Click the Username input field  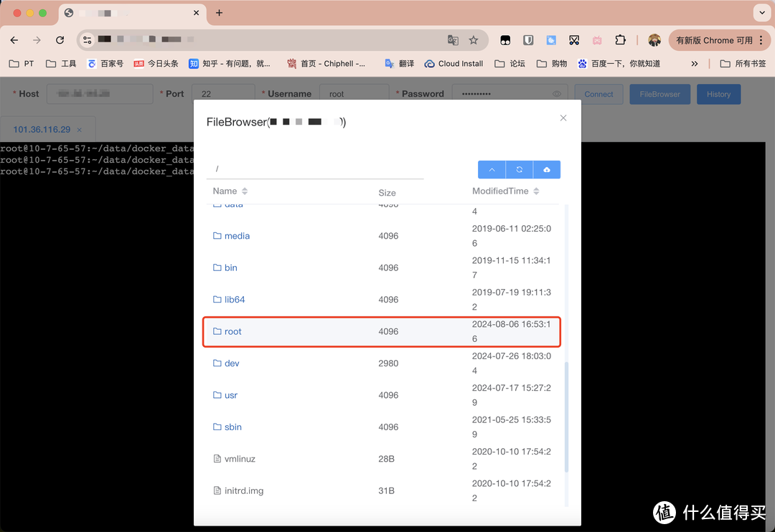pos(354,94)
